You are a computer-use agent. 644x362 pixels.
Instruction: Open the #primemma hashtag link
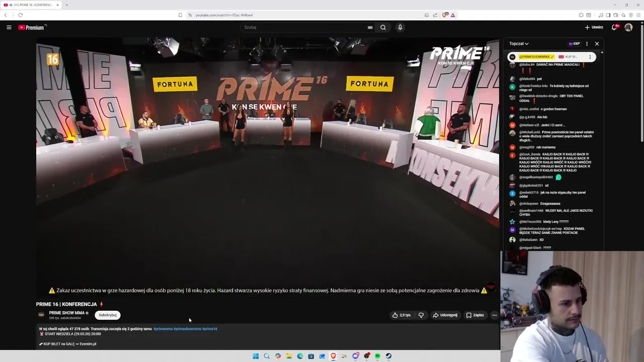click(x=163, y=329)
